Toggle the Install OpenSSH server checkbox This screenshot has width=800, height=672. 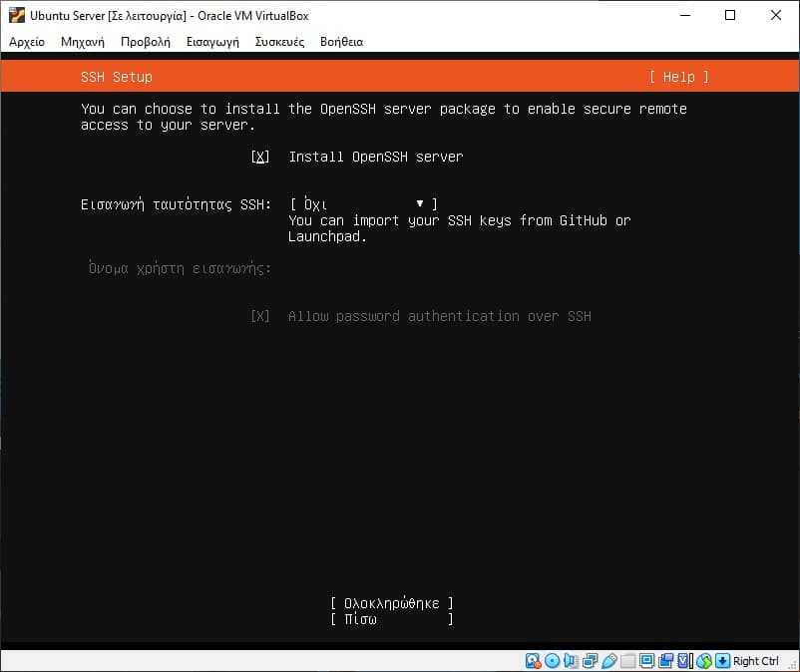pyautogui.click(x=260, y=157)
